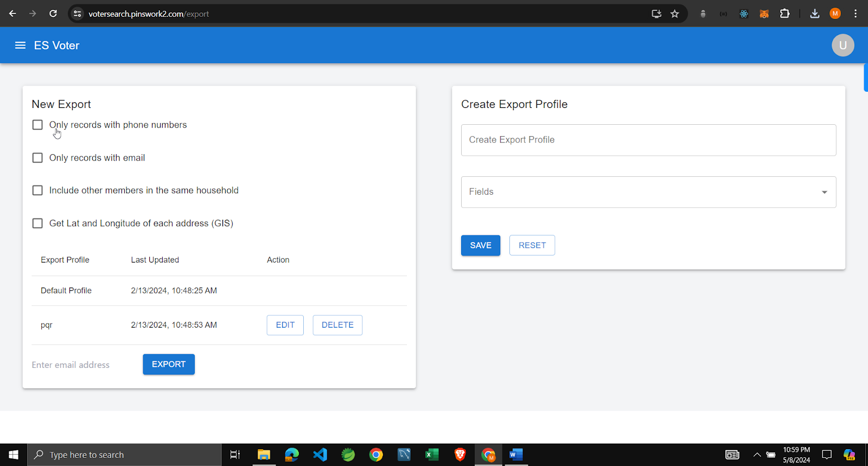
Task: Open the React Developer Tools extension
Action: [744, 14]
